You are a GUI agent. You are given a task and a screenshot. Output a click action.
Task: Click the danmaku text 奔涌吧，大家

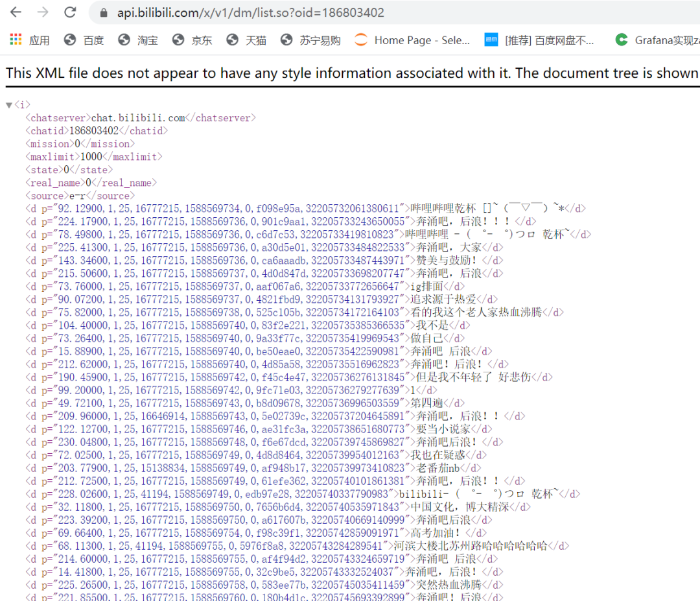[449, 248]
